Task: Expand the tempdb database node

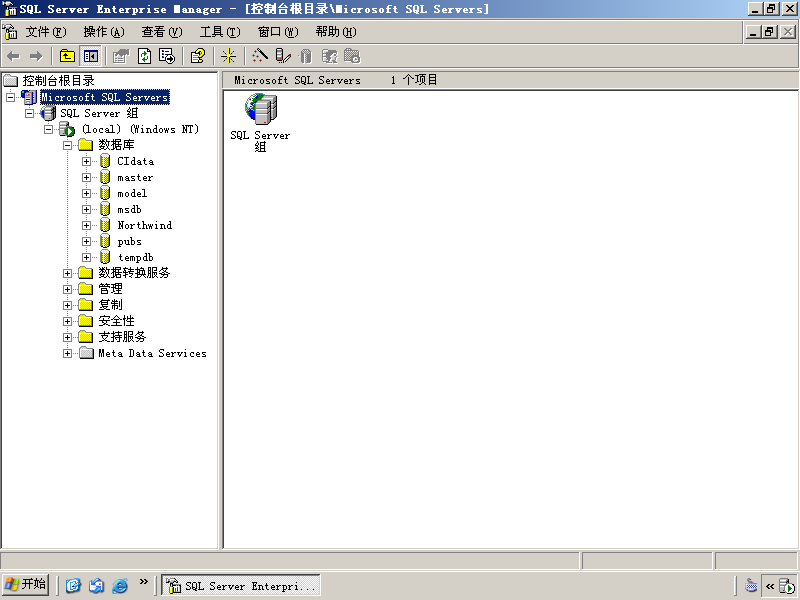Action: 86,258
